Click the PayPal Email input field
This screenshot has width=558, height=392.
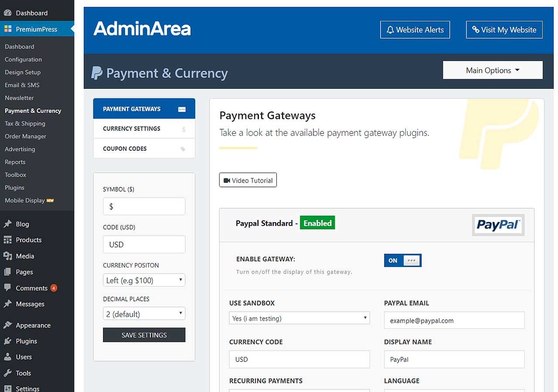[454, 321]
